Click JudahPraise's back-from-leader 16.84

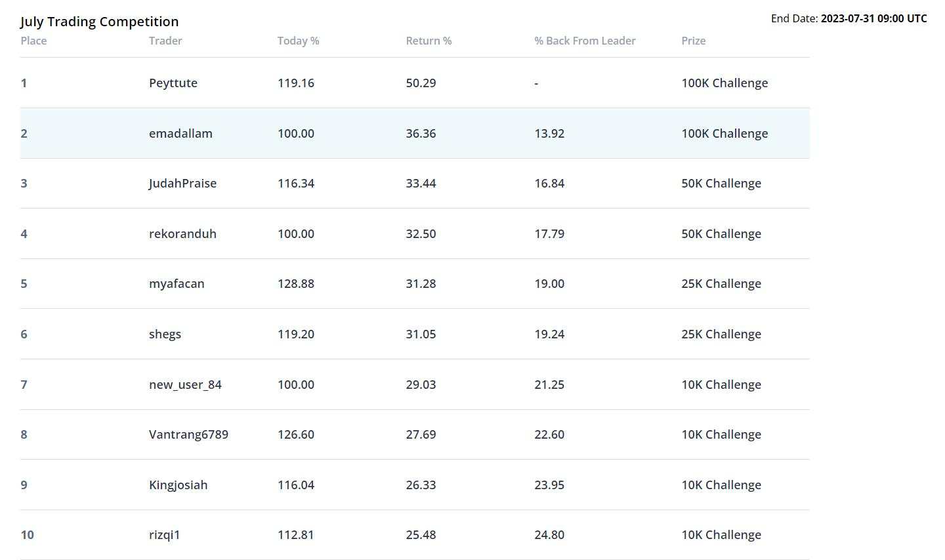(x=549, y=184)
